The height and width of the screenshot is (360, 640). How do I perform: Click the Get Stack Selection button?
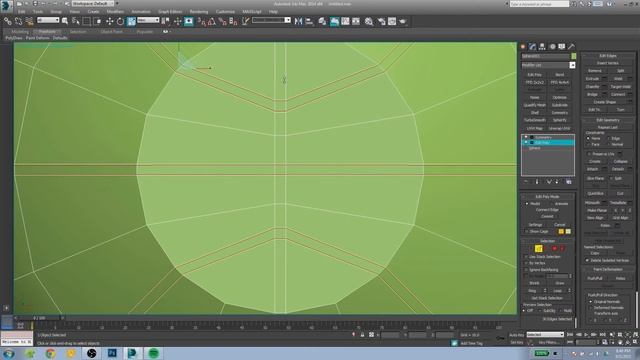coord(547,298)
